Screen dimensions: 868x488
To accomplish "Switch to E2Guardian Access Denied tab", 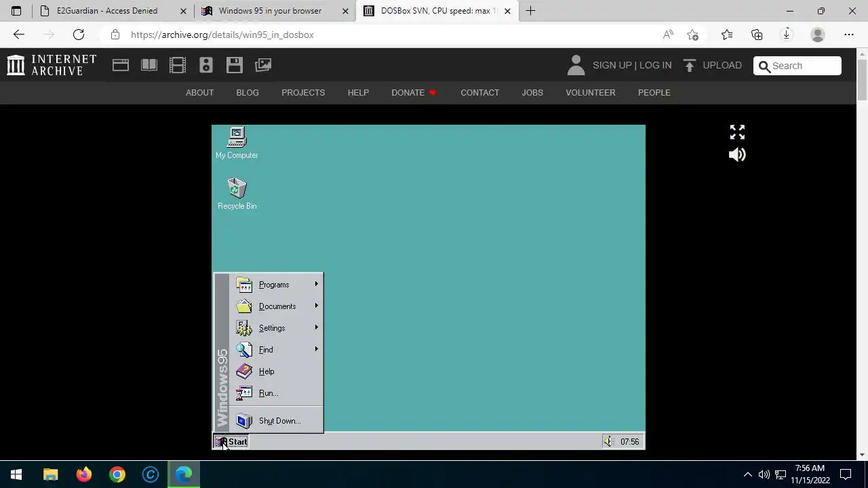I will point(113,11).
